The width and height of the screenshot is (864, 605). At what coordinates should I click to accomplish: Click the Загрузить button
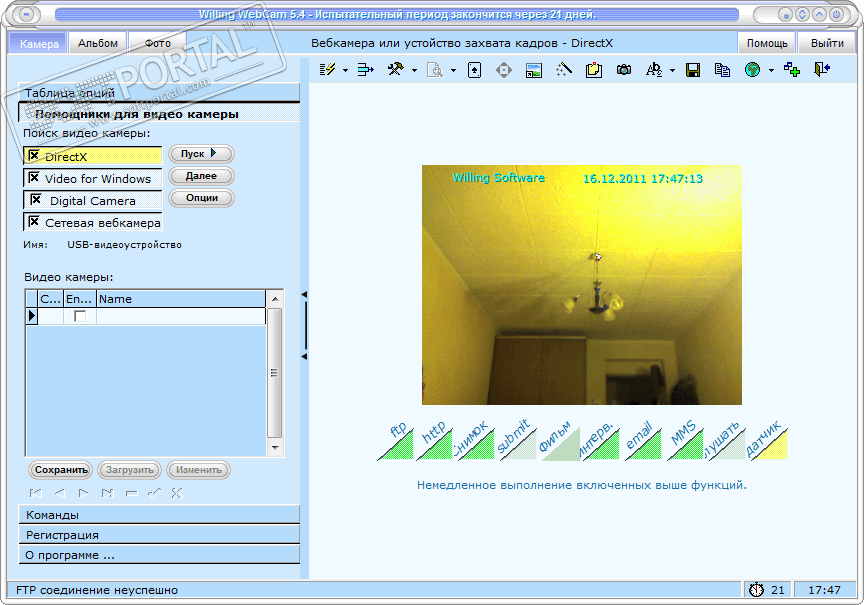[129, 470]
